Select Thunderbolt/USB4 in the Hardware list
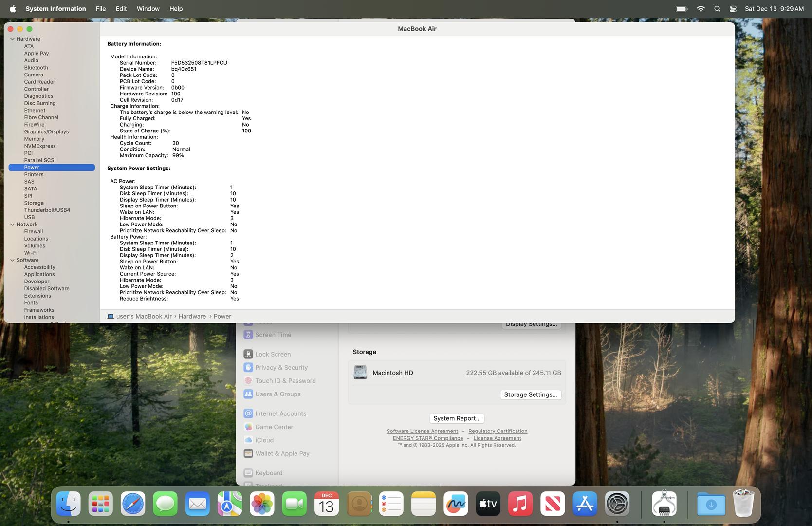 (x=47, y=210)
